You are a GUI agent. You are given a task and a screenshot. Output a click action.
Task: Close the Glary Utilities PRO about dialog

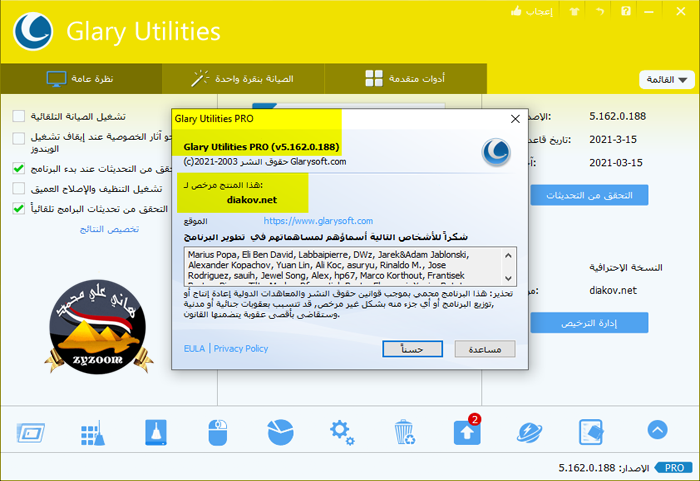click(515, 119)
